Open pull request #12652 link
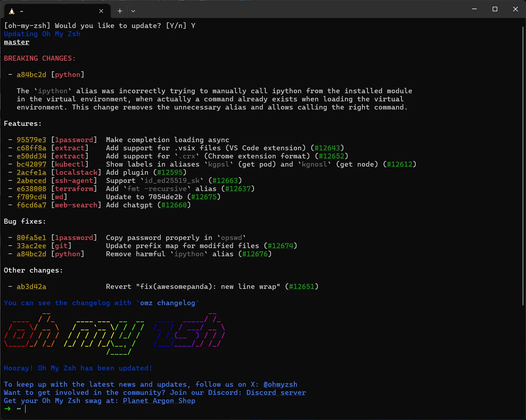Viewport: 526px width, 420px height. point(331,156)
